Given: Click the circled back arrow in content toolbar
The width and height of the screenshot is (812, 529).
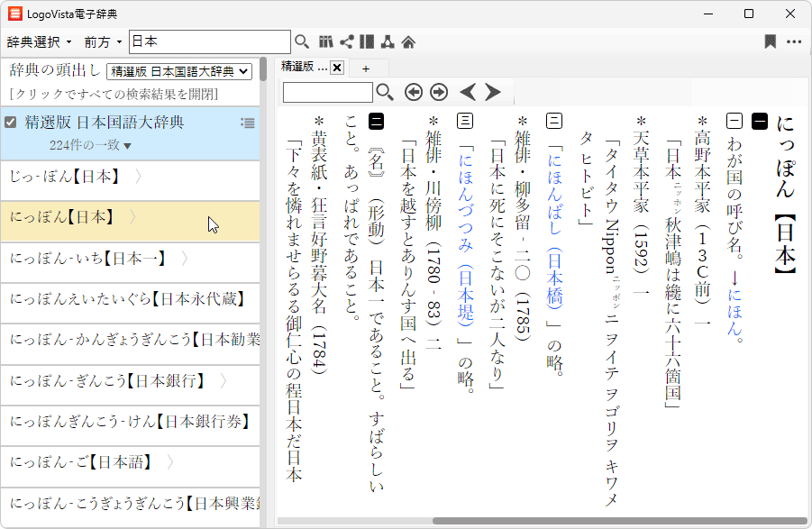Looking at the screenshot, I should point(414,92).
